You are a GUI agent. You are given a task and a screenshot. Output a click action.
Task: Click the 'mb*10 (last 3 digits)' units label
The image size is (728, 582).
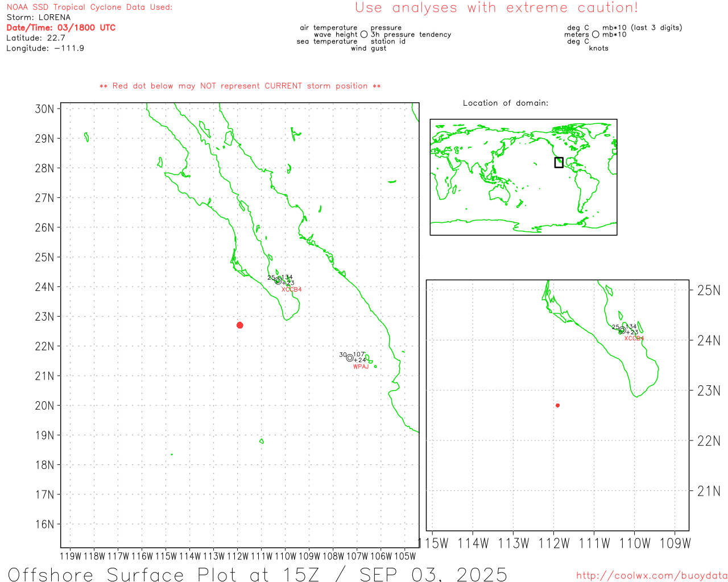(642, 28)
